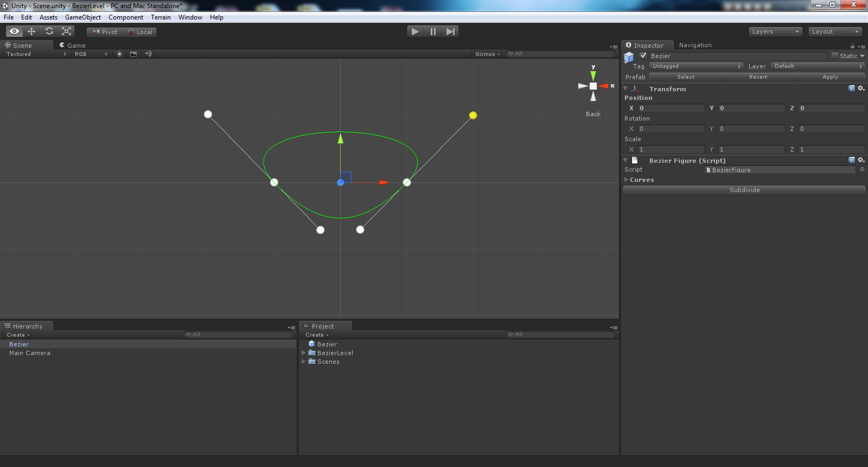
Task: Uncheck the Bezier active checkbox
Action: tap(643, 56)
